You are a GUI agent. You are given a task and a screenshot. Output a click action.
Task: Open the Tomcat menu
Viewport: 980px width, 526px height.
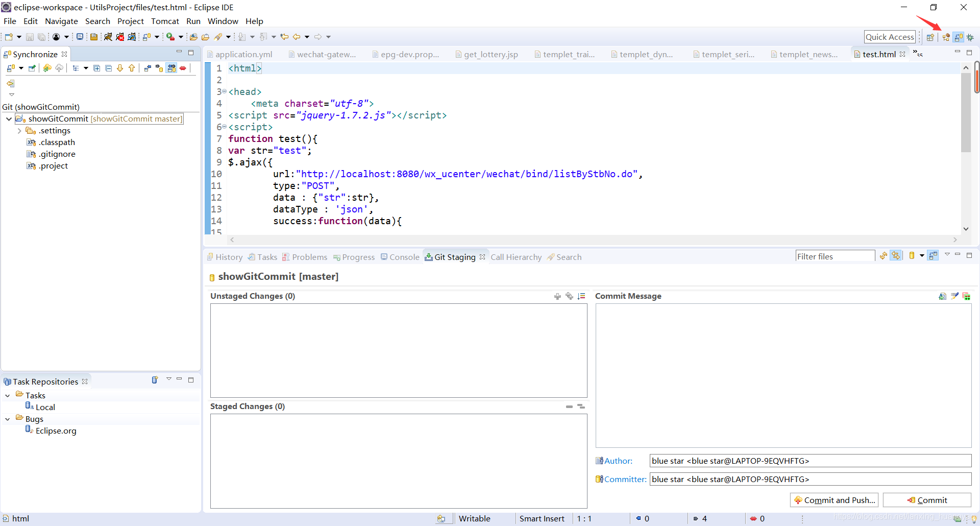tap(165, 21)
